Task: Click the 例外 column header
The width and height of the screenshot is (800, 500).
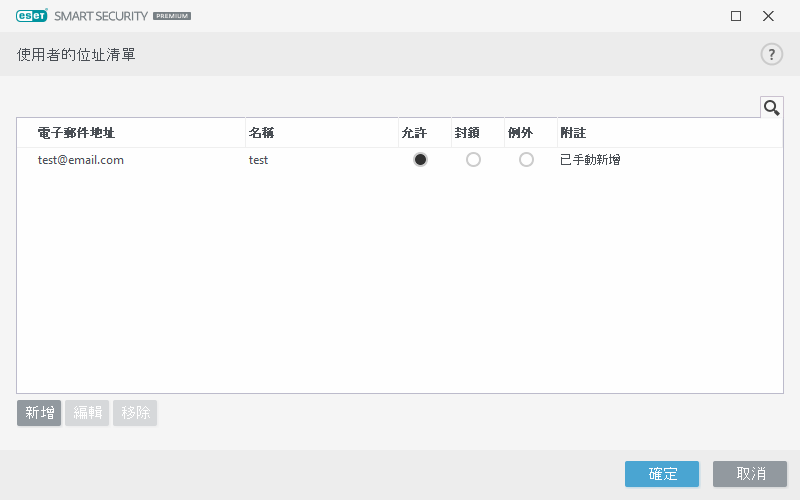Action: pyautogui.click(x=520, y=133)
